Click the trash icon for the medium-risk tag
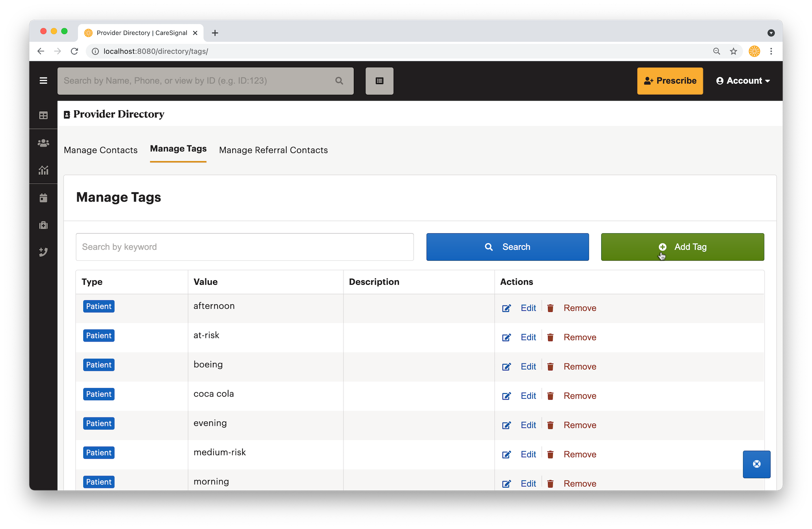Viewport: 812px width, 529px height. coord(550,454)
